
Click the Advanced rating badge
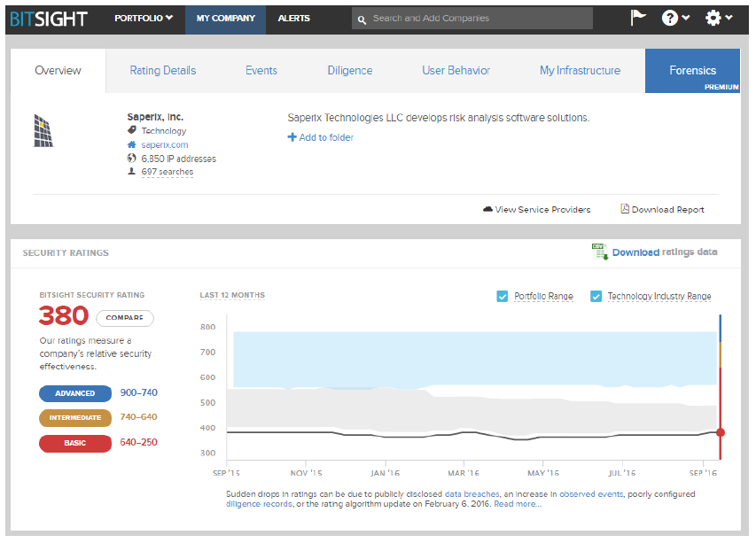click(x=75, y=393)
